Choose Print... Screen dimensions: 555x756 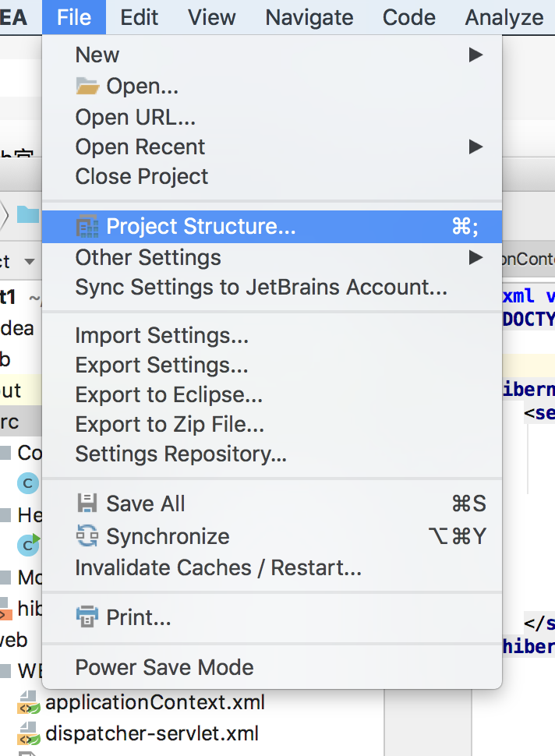pos(272,617)
